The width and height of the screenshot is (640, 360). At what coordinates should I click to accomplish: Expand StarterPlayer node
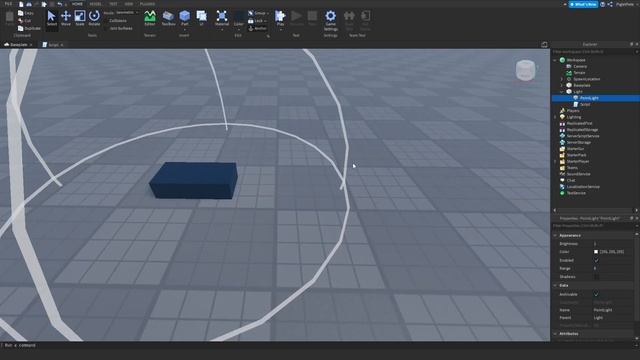(555, 162)
